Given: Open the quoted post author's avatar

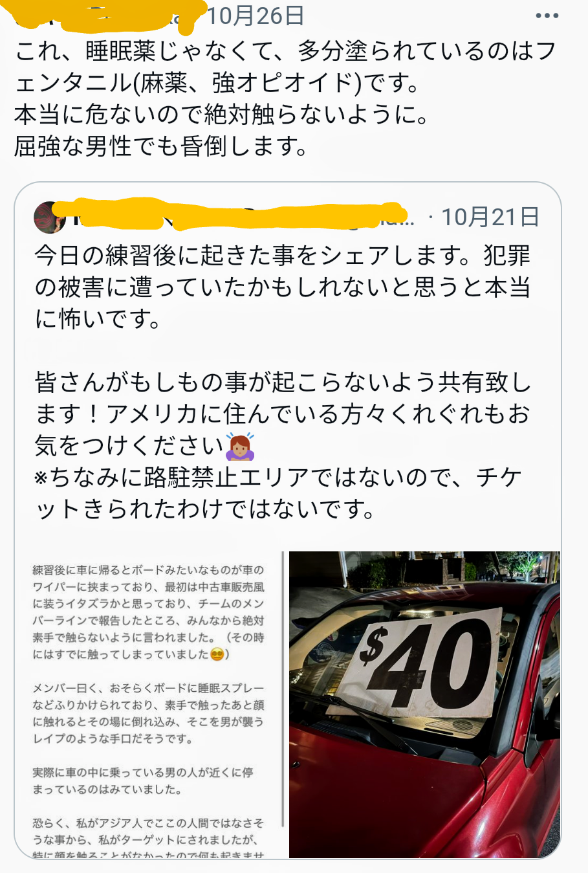Looking at the screenshot, I should coord(50,217).
